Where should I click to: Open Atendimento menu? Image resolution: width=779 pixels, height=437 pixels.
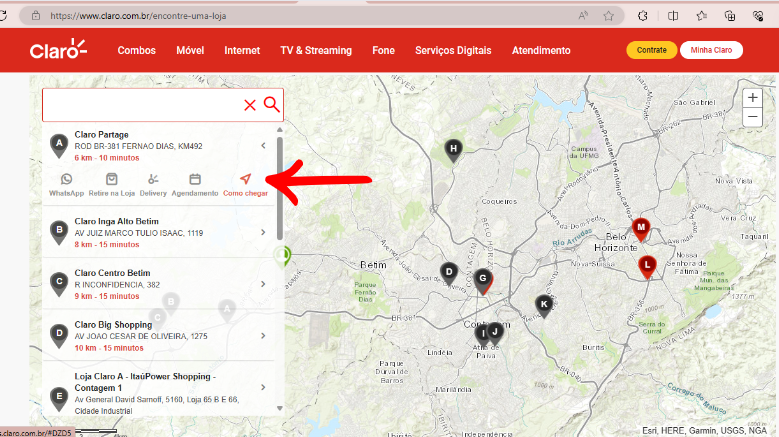click(x=541, y=50)
